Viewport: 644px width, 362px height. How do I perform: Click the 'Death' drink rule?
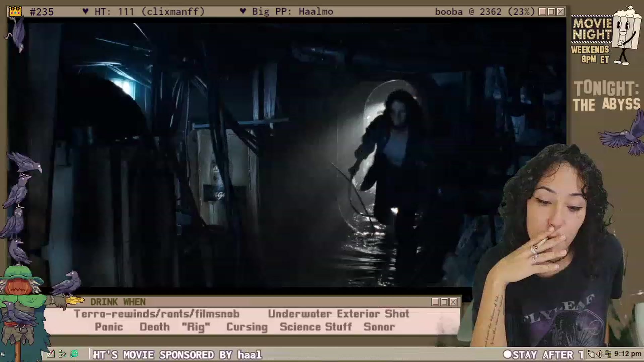155,327
